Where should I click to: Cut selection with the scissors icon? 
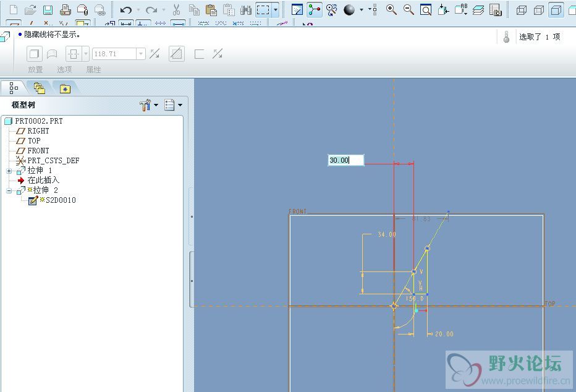(x=176, y=10)
